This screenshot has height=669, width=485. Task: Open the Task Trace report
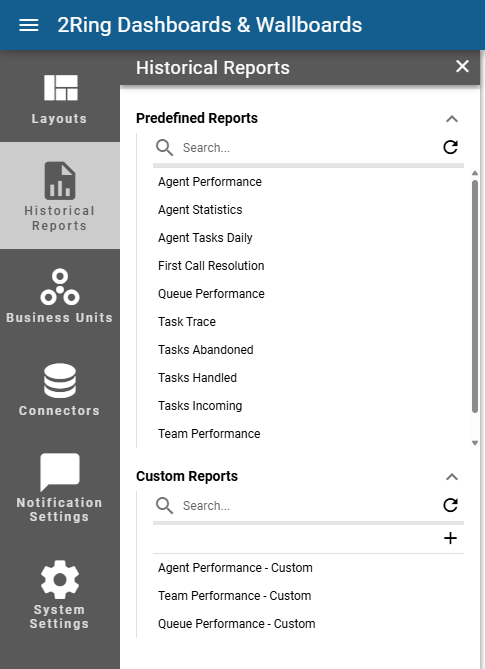pos(187,322)
